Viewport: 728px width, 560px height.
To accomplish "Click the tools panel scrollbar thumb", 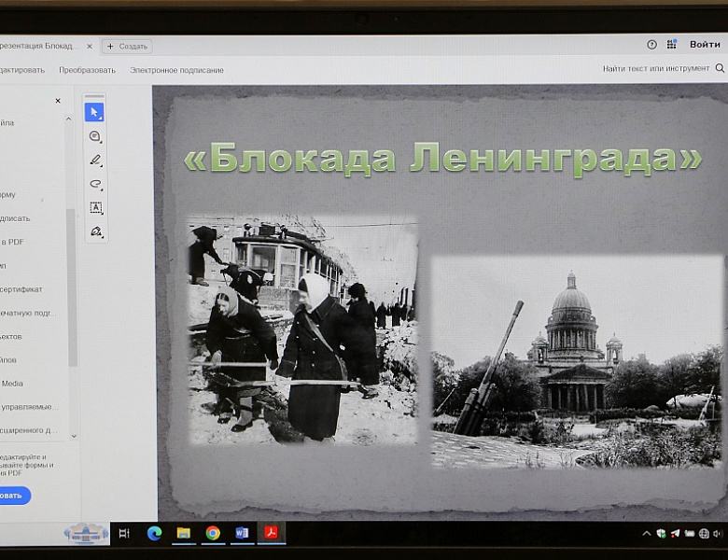I will coord(71,287).
